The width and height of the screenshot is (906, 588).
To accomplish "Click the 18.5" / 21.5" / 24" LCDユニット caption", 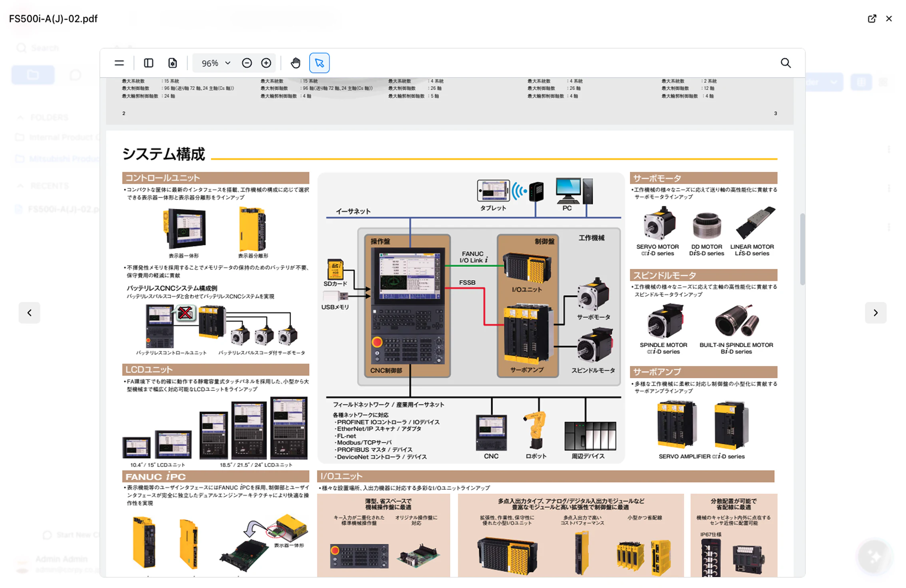I will point(256,465).
